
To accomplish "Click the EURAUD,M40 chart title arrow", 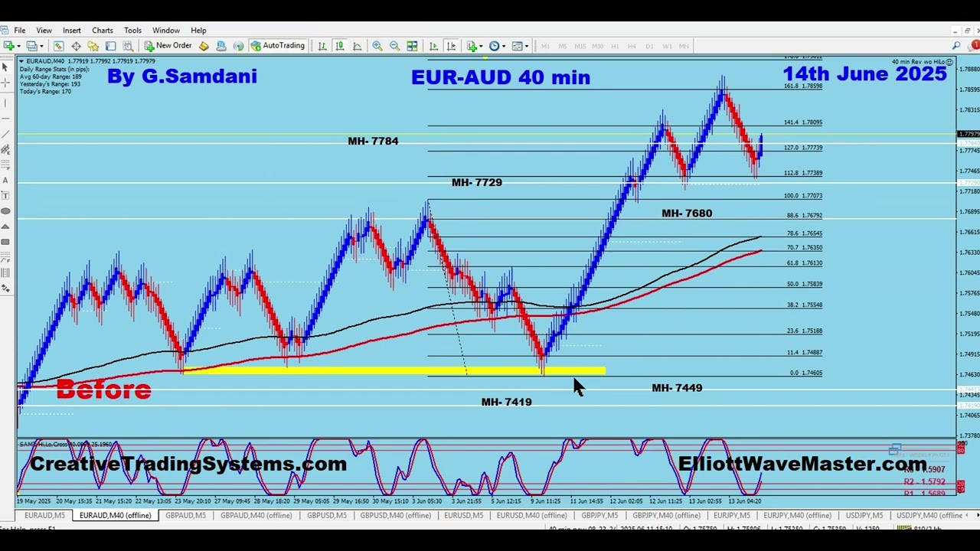I will point(21,61).
